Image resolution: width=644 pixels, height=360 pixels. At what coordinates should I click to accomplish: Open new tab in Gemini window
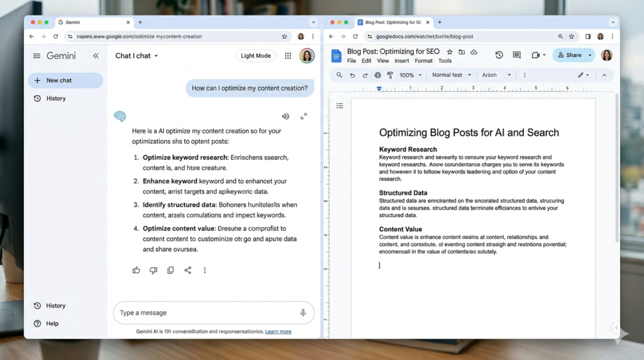pos(140,22)
